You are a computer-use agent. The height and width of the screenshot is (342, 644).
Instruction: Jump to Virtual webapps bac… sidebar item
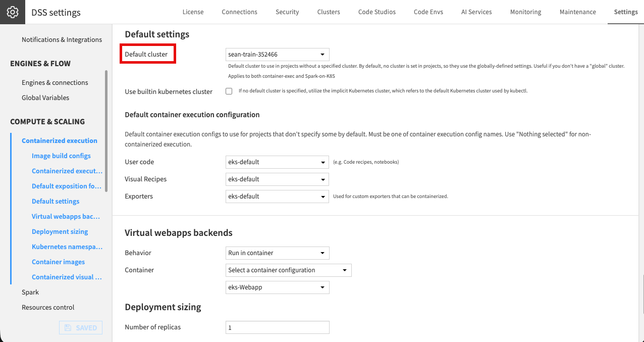(x=66, y=216)
